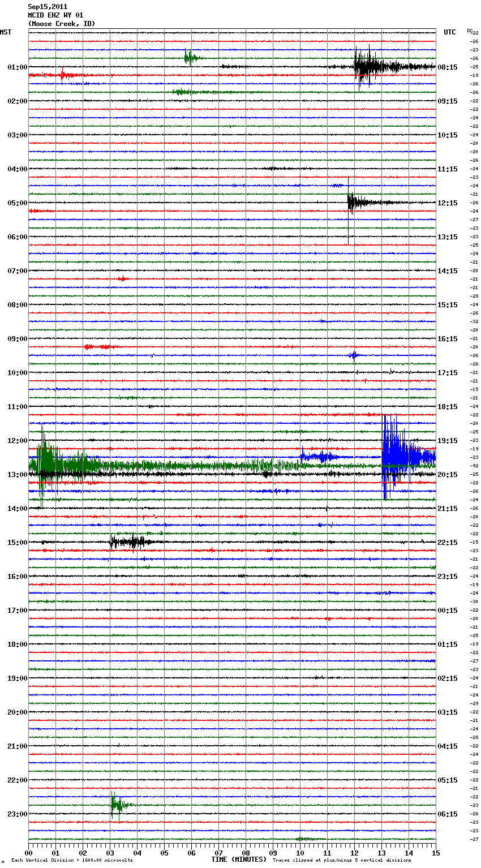The image size is (481, 868).
Task: Click the 22:15 UTC time label
Action: pyautogui.click(x=448, y=543)
